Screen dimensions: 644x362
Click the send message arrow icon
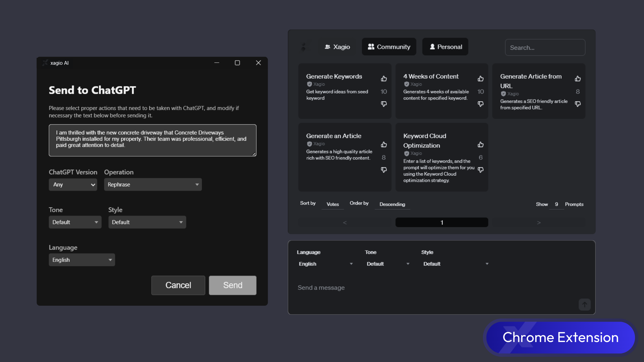584,304
